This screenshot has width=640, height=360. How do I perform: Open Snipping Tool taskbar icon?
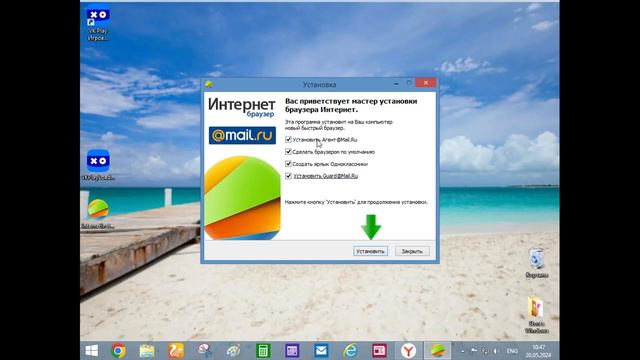point(205,351)
